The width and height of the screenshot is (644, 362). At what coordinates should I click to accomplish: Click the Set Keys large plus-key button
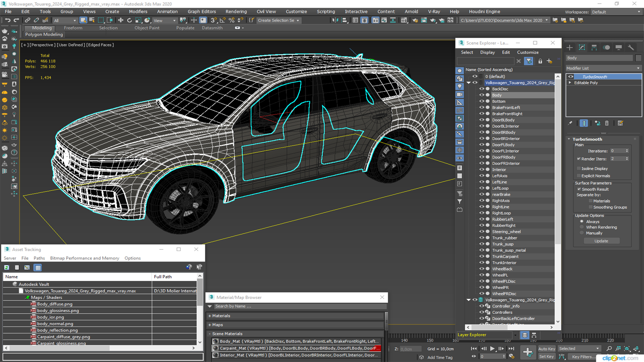tap(528, 352)
